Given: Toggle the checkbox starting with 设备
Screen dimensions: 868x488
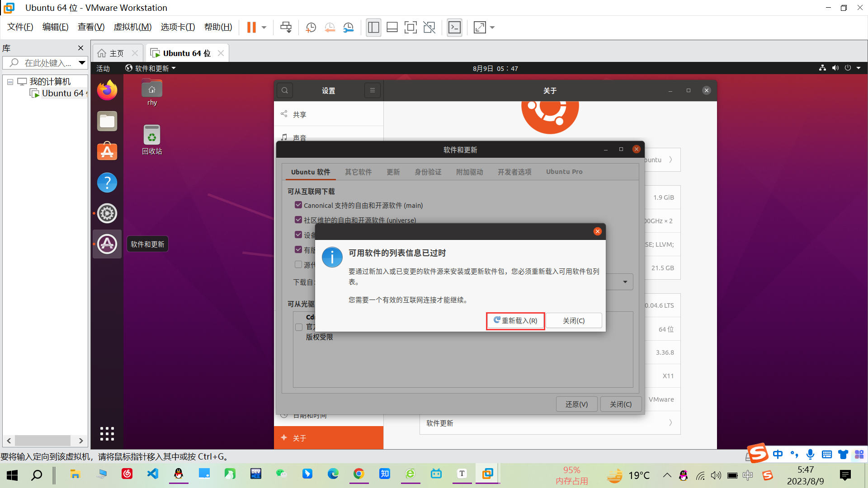Looking at the screenshot, I should point(298,235).
